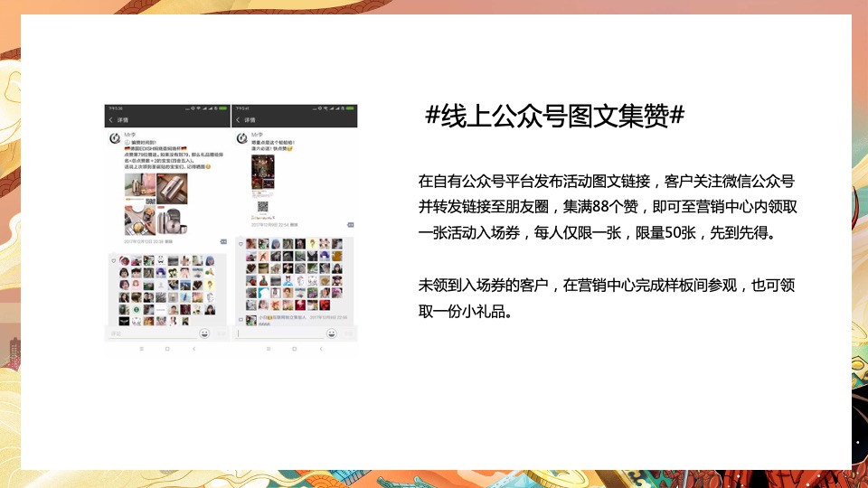
Task: Click 删除 link under left phone post
Action: point(169,242)
